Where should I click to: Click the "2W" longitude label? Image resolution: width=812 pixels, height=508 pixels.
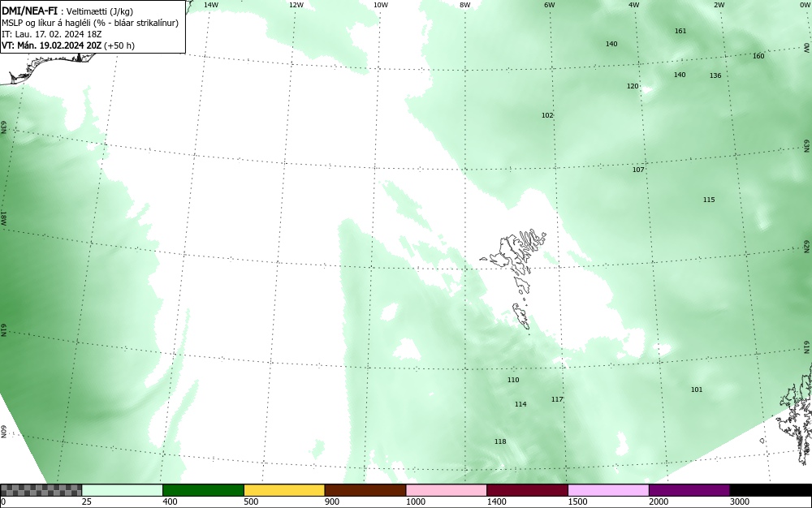point(719,5)
